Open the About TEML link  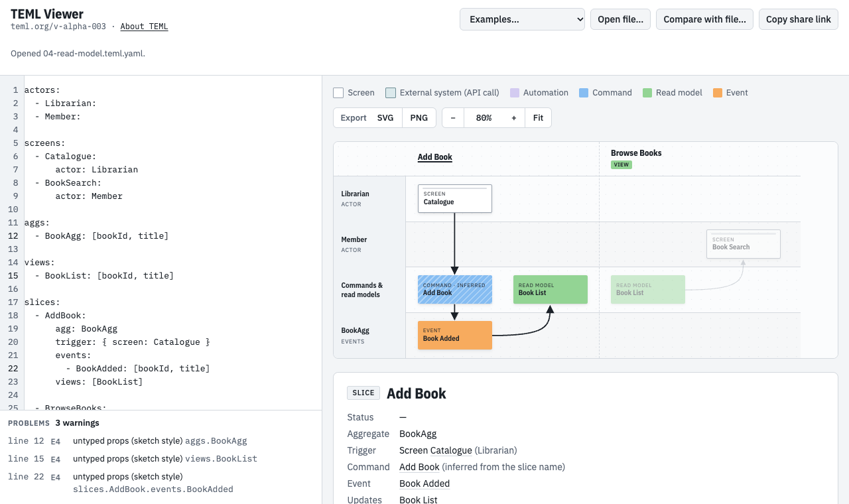pos(144,27)
